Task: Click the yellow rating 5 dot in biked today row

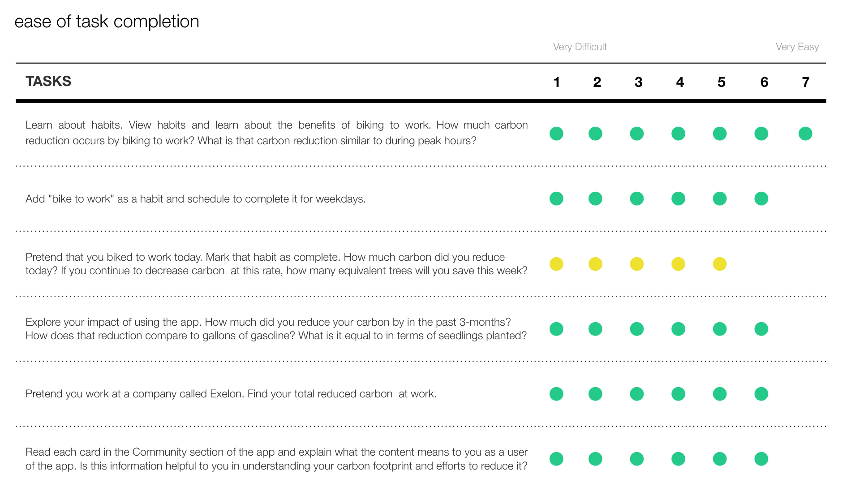Action: pyautogui.click(x=720, y=264)
